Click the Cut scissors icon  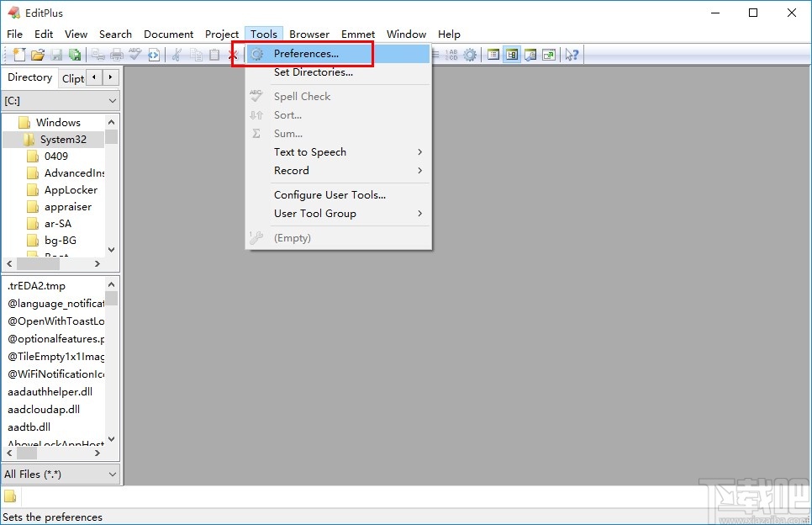(x=177, y=55)
